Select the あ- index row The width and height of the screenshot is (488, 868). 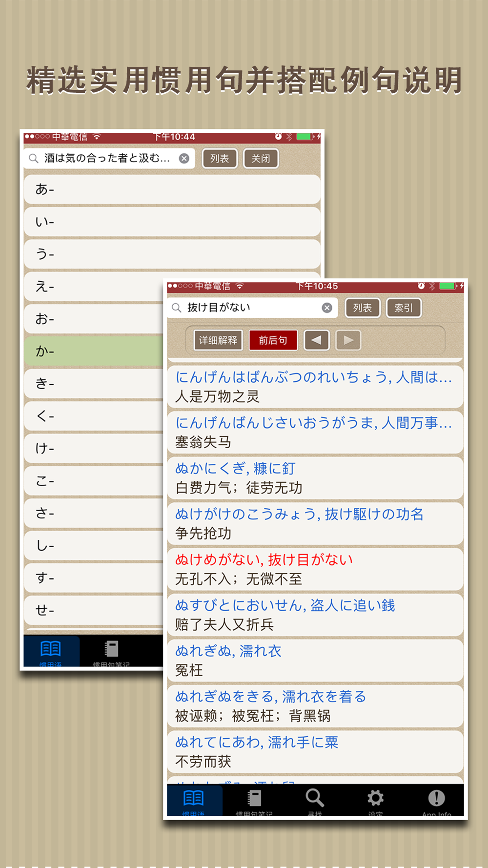point(172,189)
